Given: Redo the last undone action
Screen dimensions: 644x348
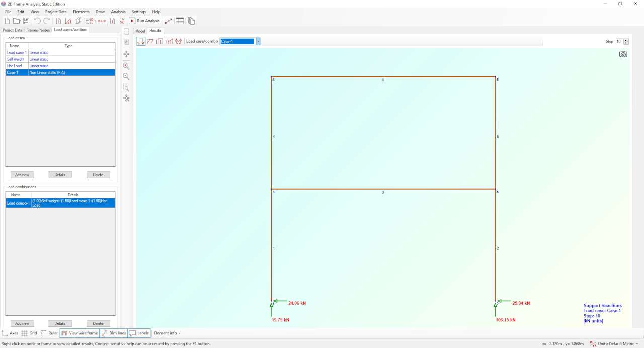Looking at the screenshot, I should 47,21.
